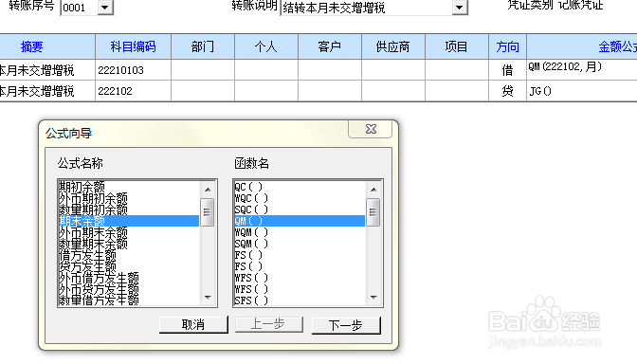Click the 借 direction cell
Screen dimensions: 637x364
coord(507,70)
